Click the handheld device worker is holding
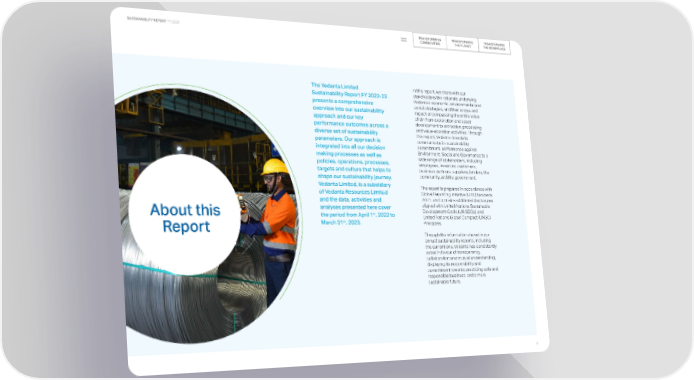This screenshot has height=380, width=694. click(243, 204)
